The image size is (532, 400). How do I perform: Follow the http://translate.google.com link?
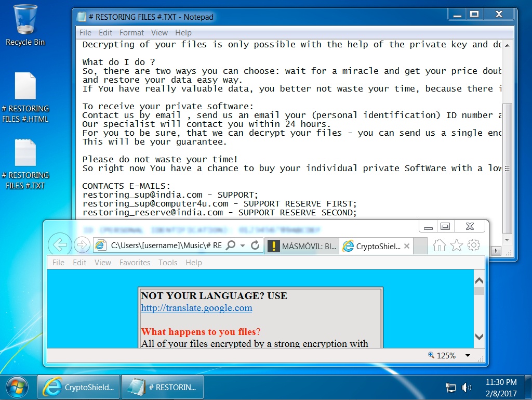tap(196, 308)
